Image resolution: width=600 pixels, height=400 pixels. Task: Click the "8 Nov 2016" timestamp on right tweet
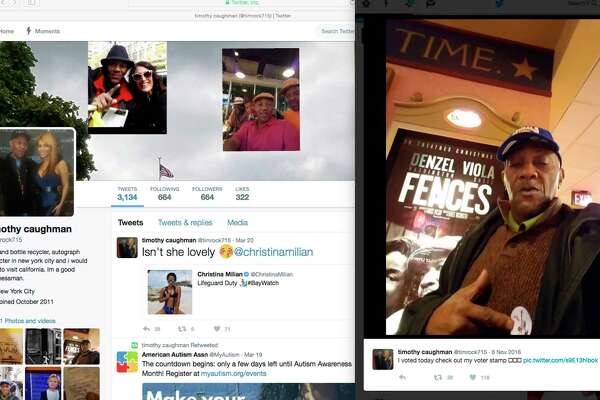coord(506,351)
